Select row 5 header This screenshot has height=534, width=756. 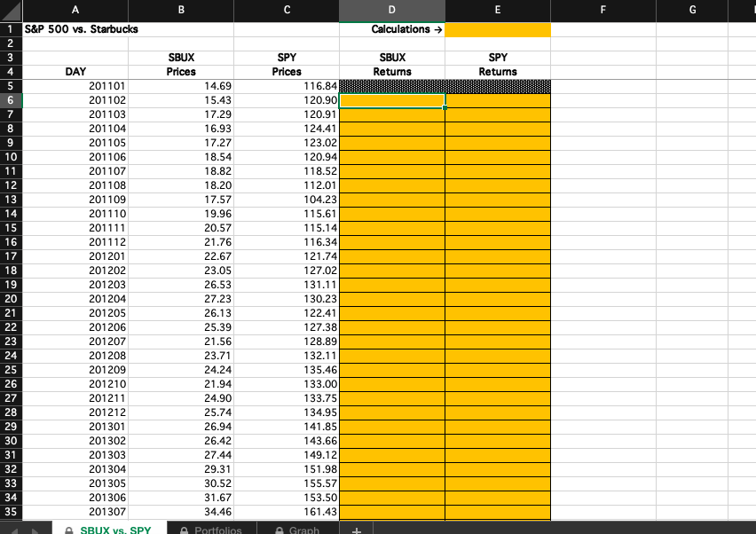11,86
